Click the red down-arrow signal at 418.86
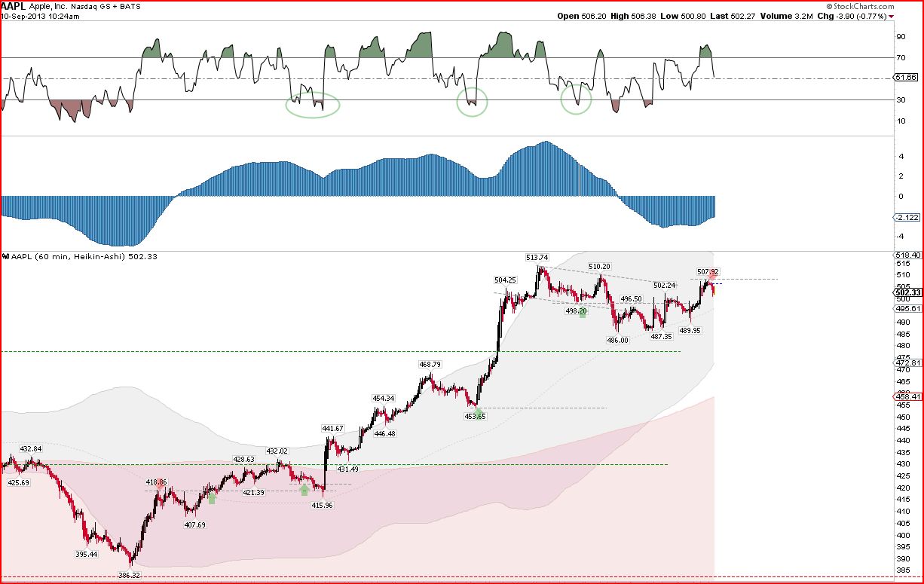This screenshot has height=584, width=924. 161,487
